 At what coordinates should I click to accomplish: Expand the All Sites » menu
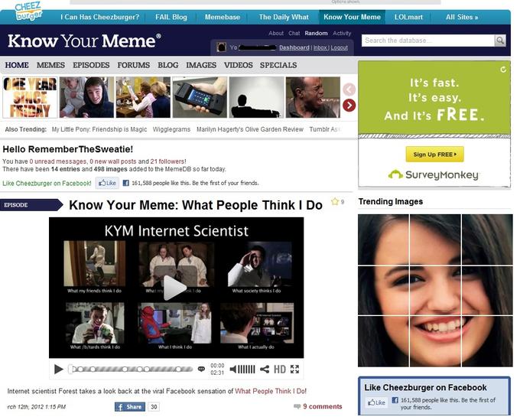click(x=462, y=17)
